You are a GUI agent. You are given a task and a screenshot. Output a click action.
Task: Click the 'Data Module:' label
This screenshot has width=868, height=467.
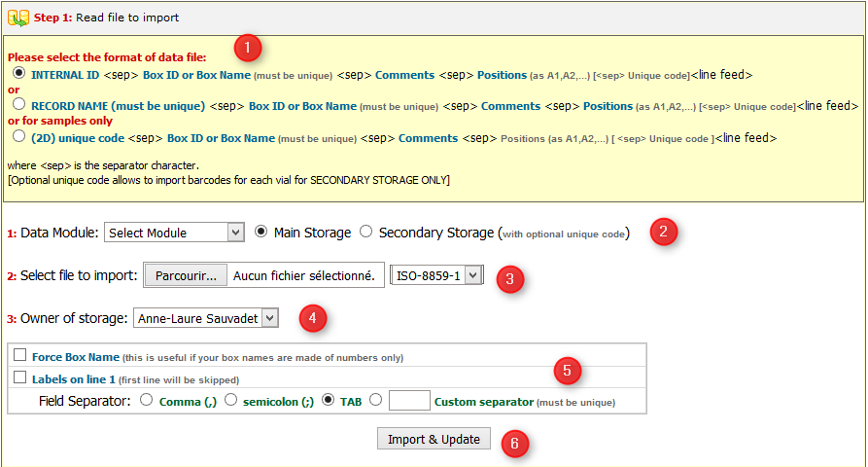click(x=59, y=233)
